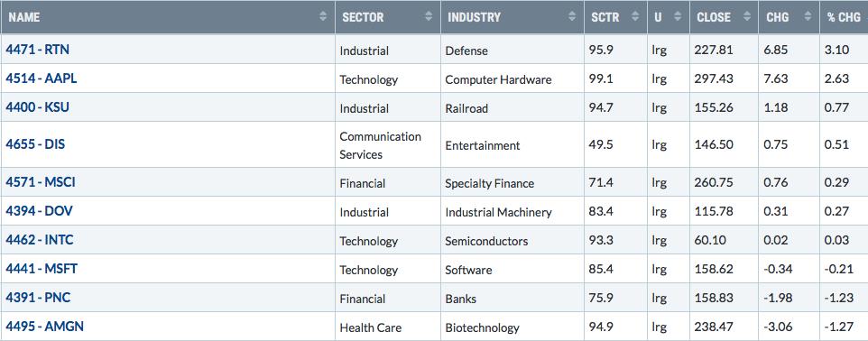Sort table by U column arrows
The image size is (868, 341).
[x=678, y=16]
